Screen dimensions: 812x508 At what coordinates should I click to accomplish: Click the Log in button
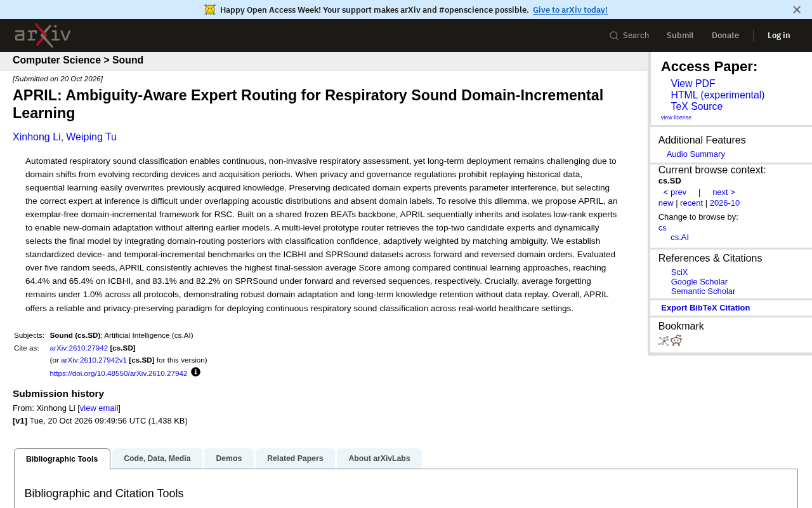[x=779, y=36]
